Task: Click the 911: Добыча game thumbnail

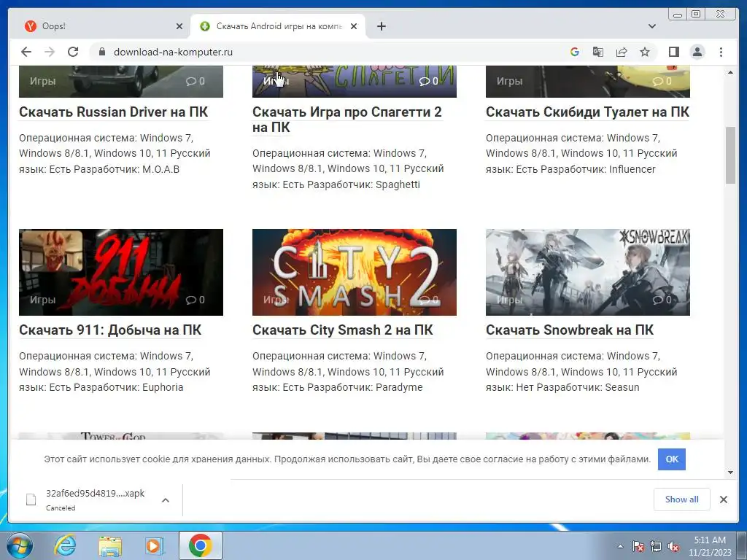Action: point(121,272)
